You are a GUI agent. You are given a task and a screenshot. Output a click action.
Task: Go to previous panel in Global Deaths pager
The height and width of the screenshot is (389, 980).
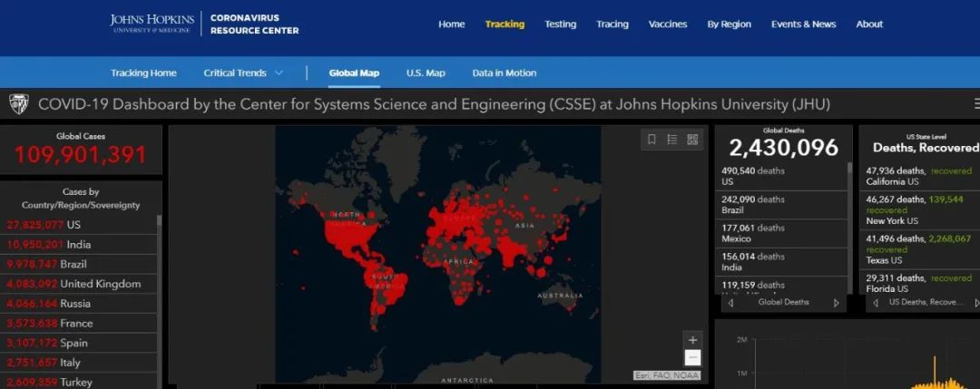(730, 303)
